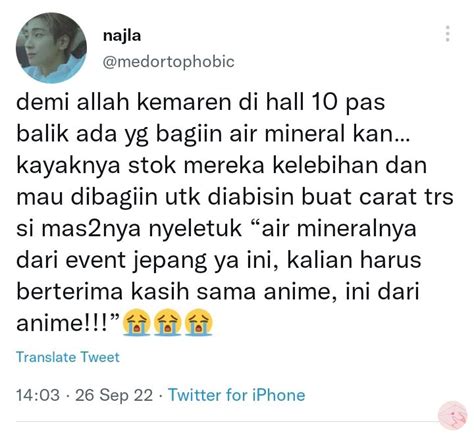Click the line "berterima kasih sama anime, ini dari"
The image size is (474, 437).
coord(217,292)
